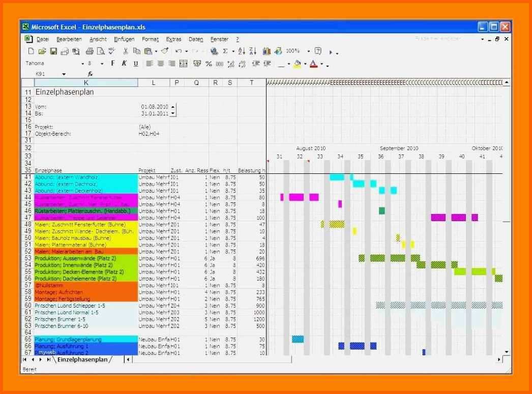Select the Format Painter brush icon
Viewport: 532px width, 394px height.
coord(165,51)
